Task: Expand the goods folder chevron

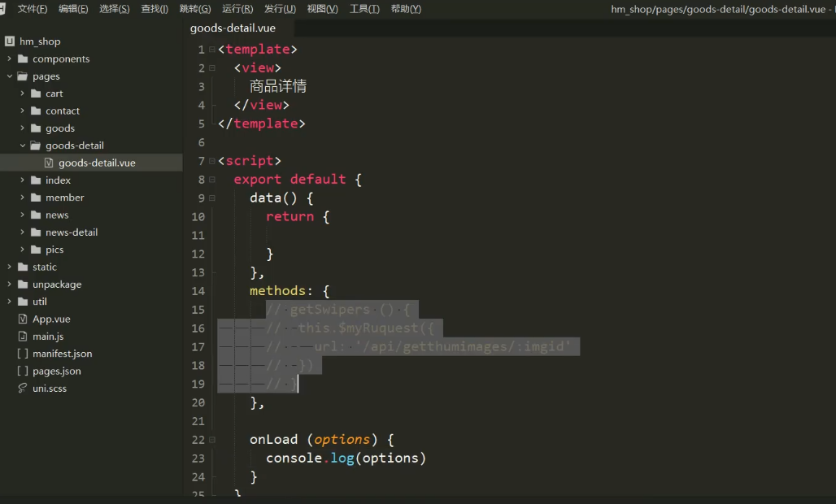Action: (23, 128)
